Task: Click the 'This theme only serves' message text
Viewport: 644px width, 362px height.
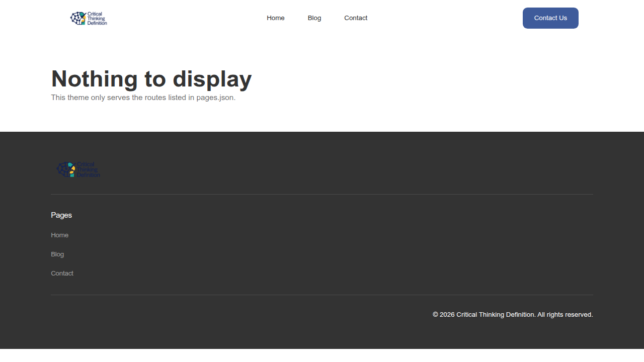Action: (143, 98)
